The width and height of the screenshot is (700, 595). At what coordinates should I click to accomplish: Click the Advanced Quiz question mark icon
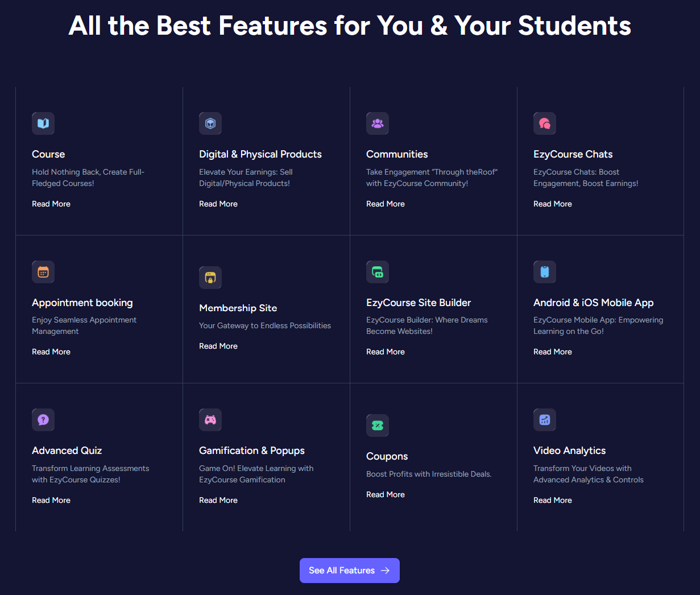coord(43,420)
